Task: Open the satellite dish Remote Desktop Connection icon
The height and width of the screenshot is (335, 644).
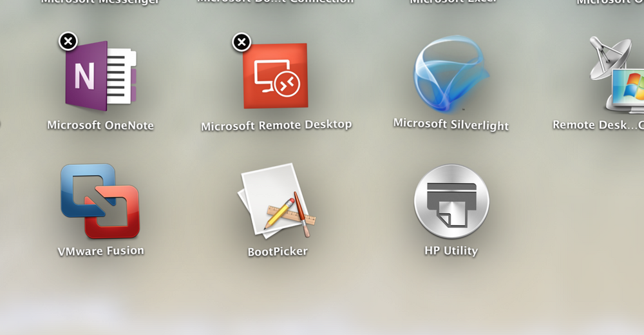Action: point(617,75)
